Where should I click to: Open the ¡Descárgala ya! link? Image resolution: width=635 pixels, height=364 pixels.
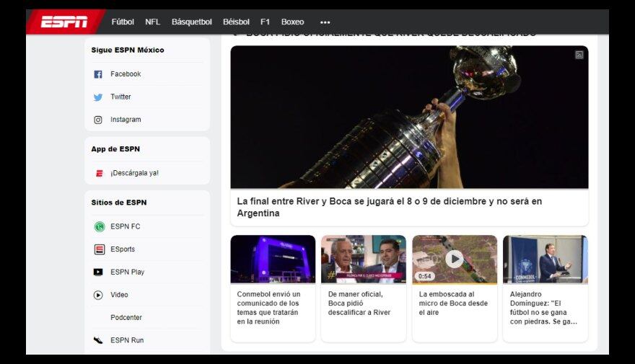click(x=134, y=173)
